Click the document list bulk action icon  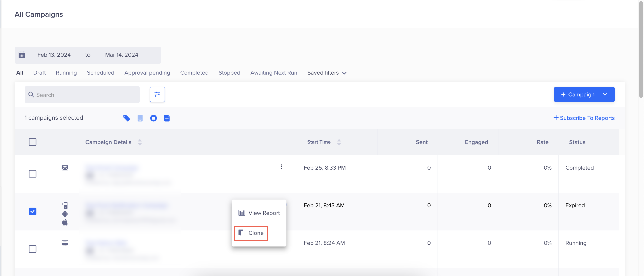140,118
